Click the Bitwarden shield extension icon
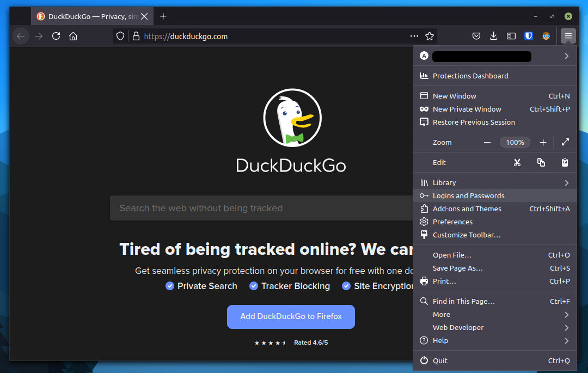 coord(528,36)
